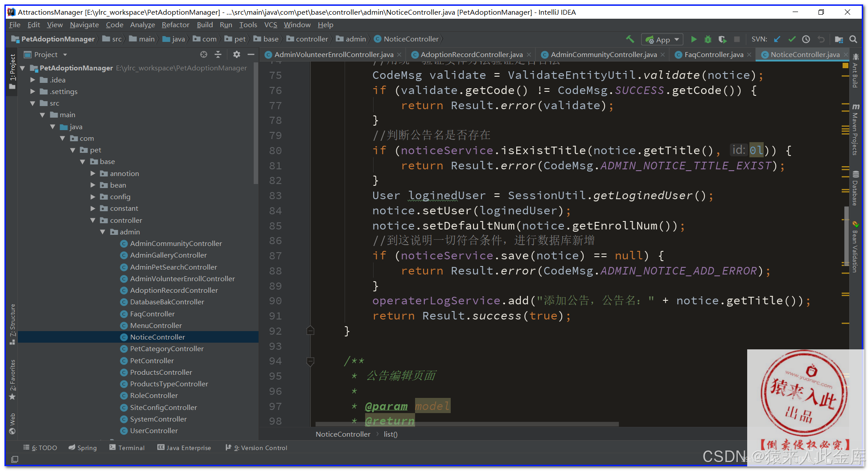Start debugging with the bug icon
The height and width of the screenshot is (471, 868).
[708, 39]
